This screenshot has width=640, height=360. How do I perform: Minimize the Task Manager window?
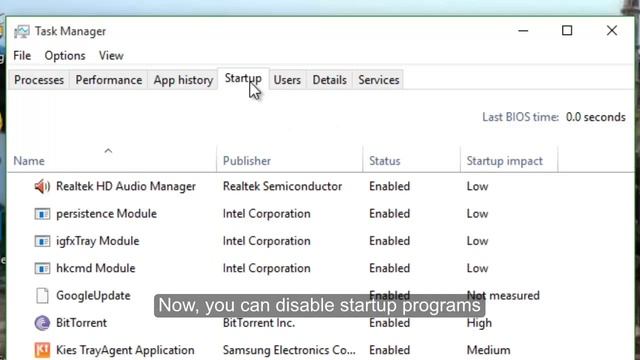523,31
